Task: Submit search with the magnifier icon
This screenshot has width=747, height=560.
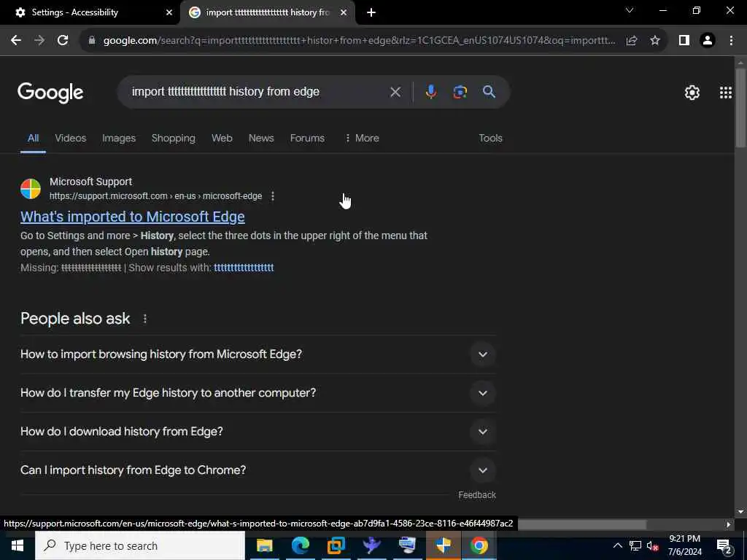Action: click(x=489, y=92)
